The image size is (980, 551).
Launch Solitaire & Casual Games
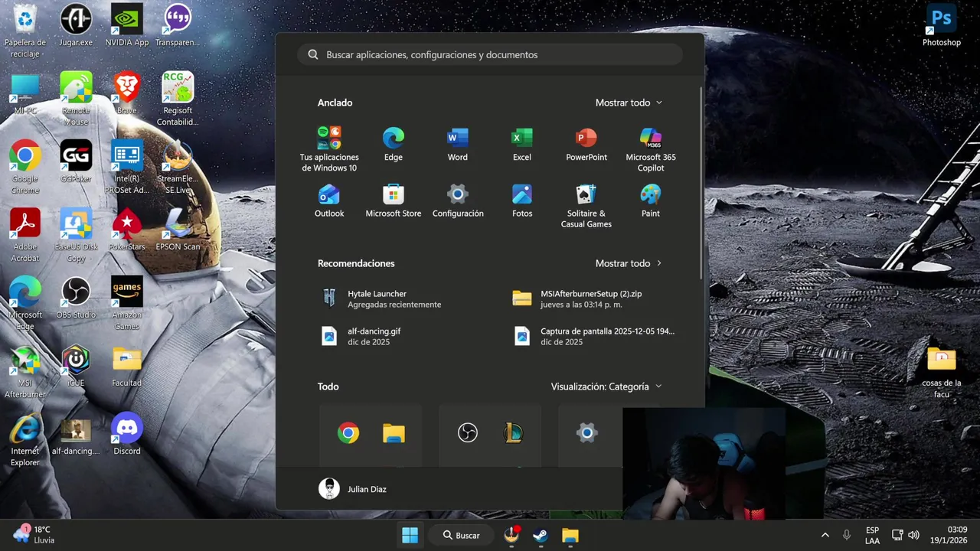586,205
